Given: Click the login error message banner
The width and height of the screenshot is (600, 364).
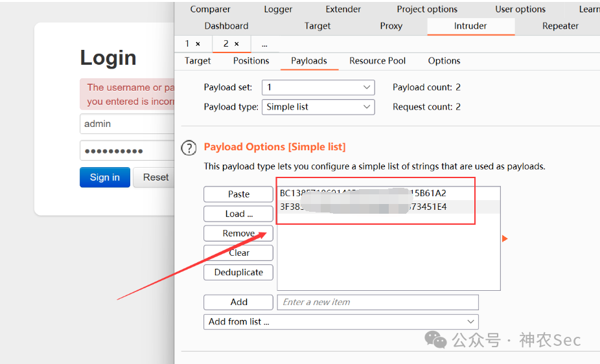Looking at the screenshot, I should point(127,95).
